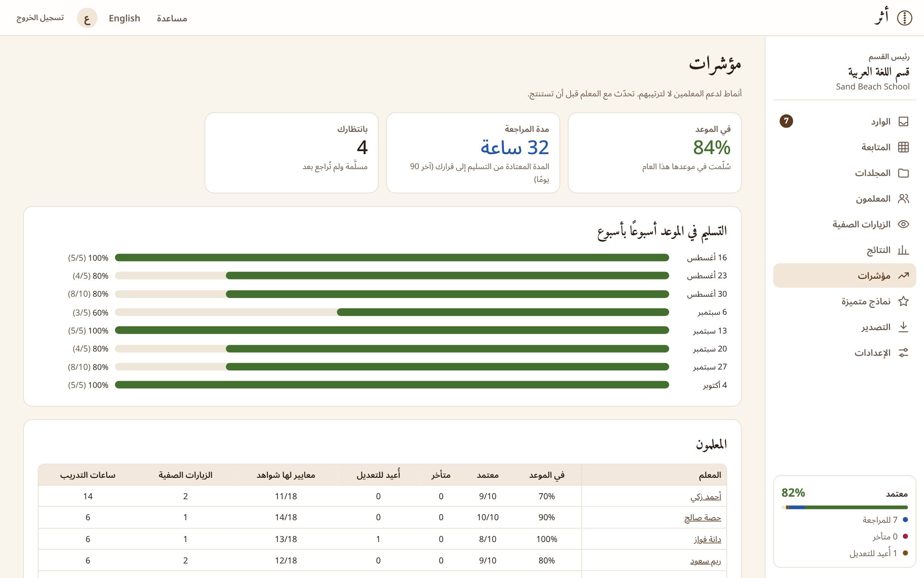Click the معايير لها شواهد column header
This screenshot has height=578, width=924.
click(286, 475)
